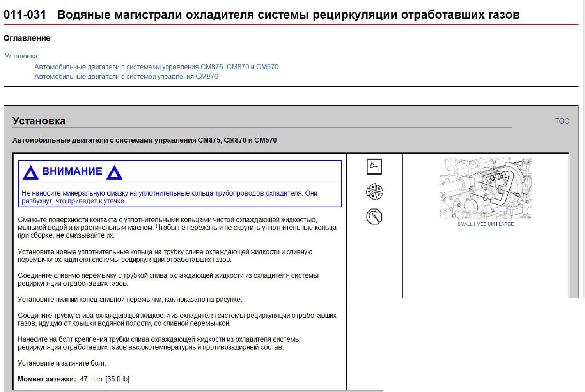This screenshot has width=585, height=392.
Task: Click the gray Установка section heading
Action: tap(39, 121)
